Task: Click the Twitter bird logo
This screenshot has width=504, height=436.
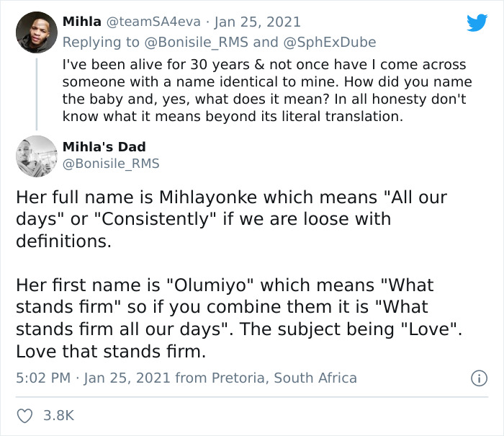Action: pos(477,22)
